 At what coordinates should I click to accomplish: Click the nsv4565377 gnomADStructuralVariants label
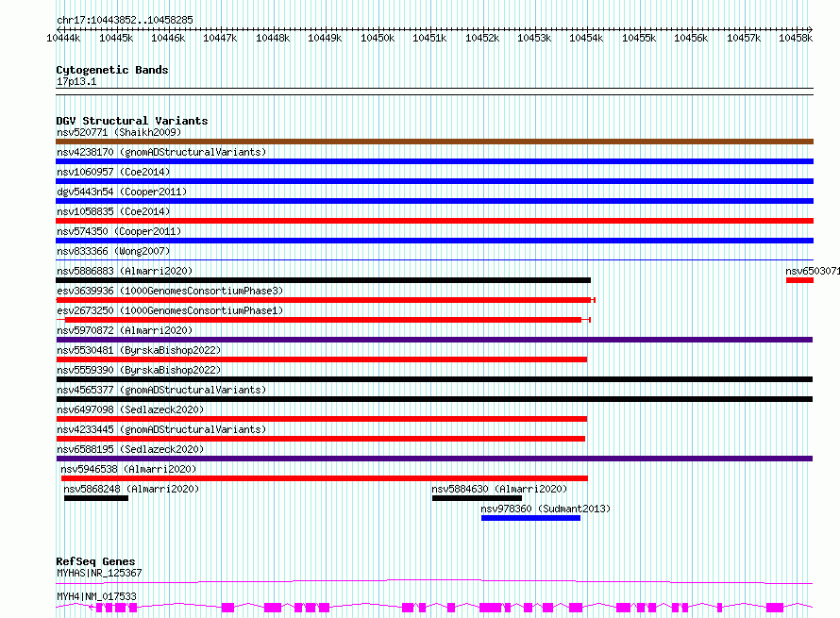point(161,390)
